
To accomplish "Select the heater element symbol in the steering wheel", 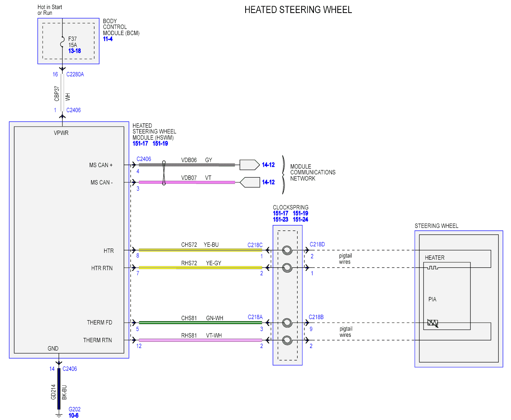I will pyautogui.click(x=433, y=268).
